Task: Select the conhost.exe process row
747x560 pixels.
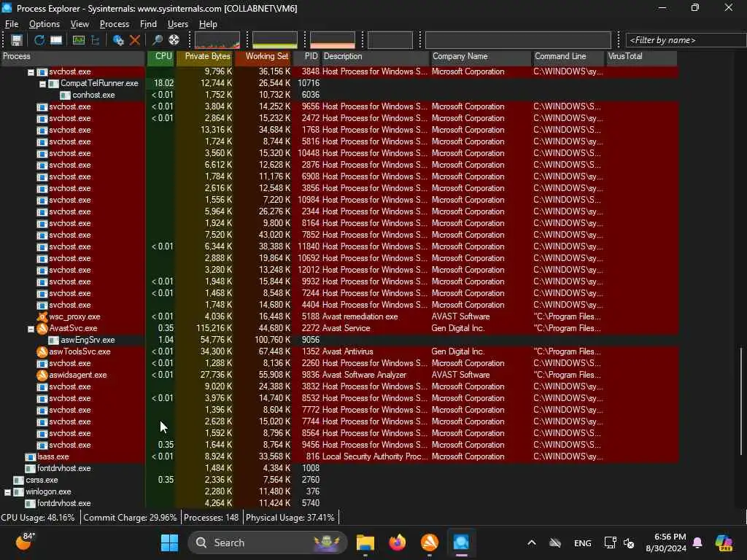Action: coord(339,95)
